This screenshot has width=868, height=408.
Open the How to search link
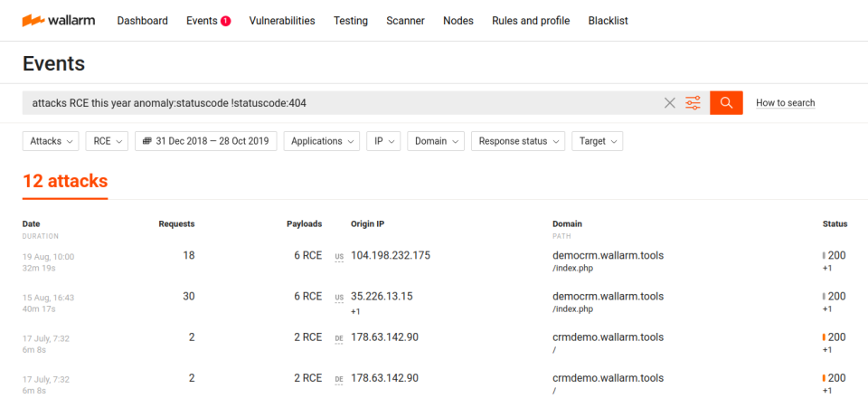(785, 103)
